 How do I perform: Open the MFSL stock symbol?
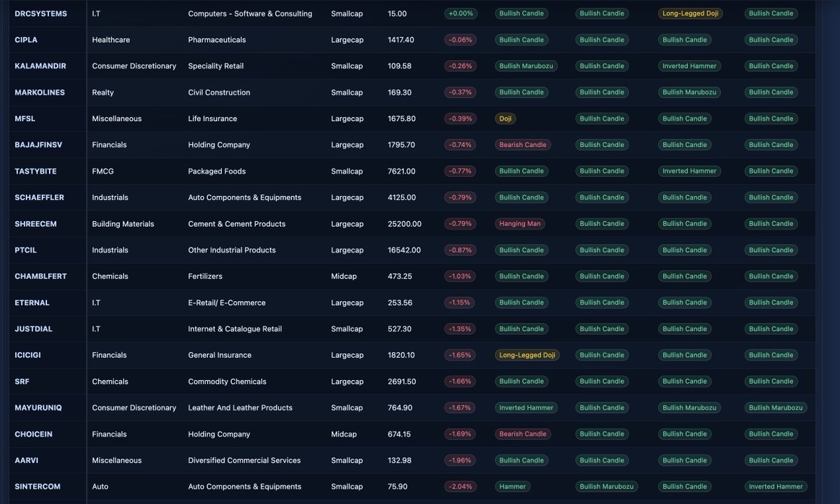click(24, 118)
